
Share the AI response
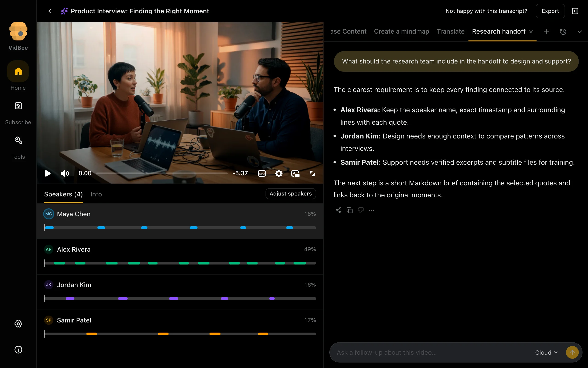click(x=339, y=210)
